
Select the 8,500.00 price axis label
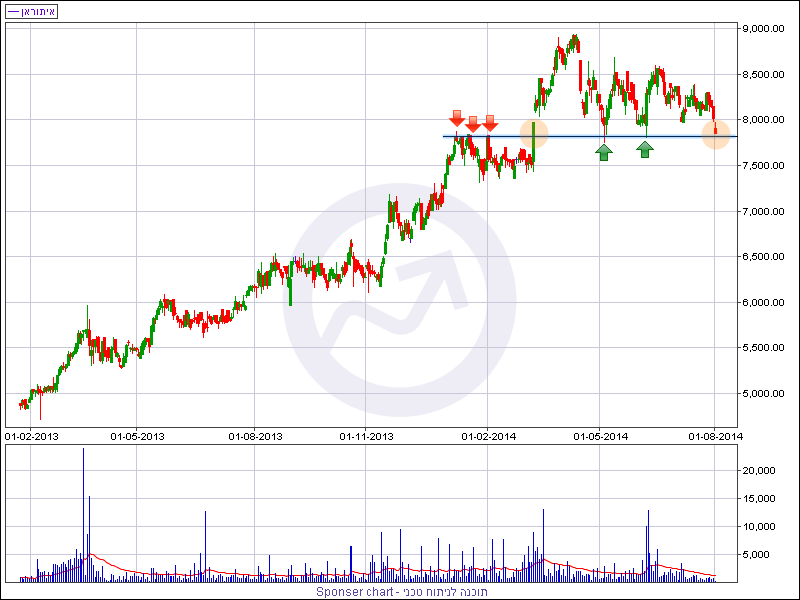pos(763,74)
